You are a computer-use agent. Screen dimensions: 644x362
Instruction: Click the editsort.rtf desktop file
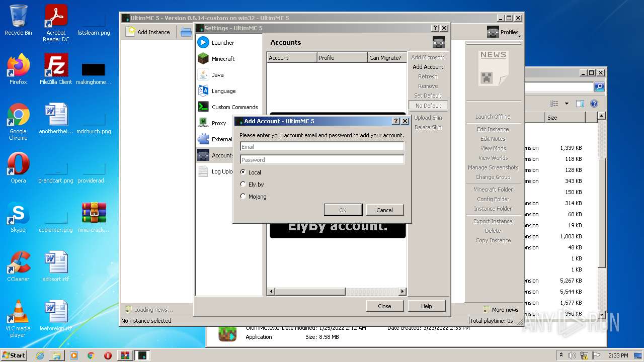click(56, 267)
